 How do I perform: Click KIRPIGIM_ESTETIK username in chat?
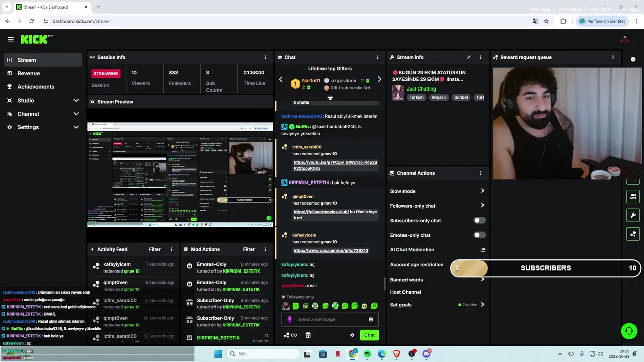coord(309,183)
